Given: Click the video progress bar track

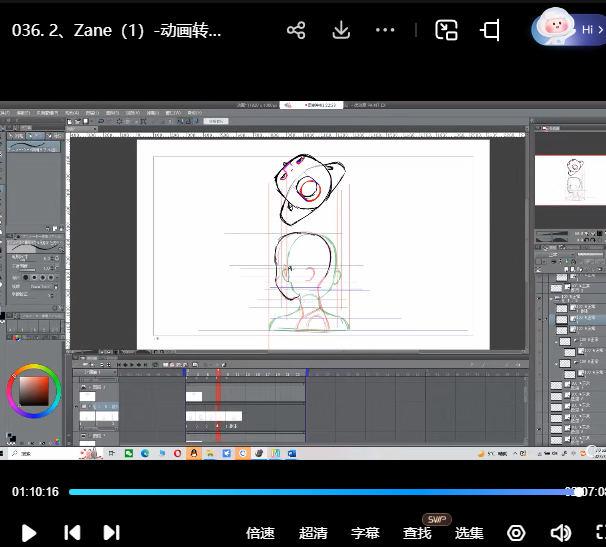Looking at the screenshot, I should 320,492.
